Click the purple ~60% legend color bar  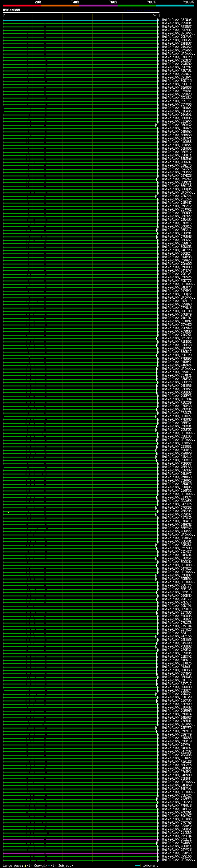99,6
